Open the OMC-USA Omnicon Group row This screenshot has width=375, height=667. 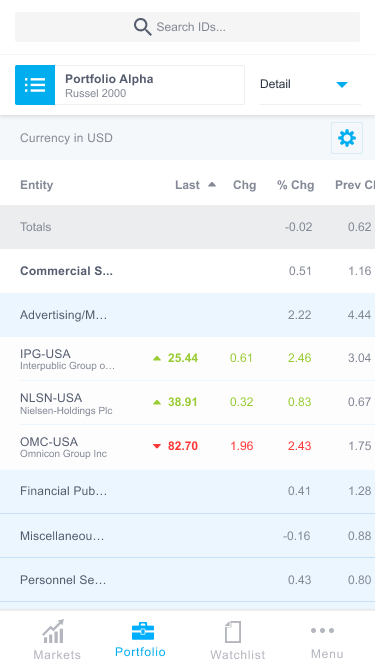point(188,447)
